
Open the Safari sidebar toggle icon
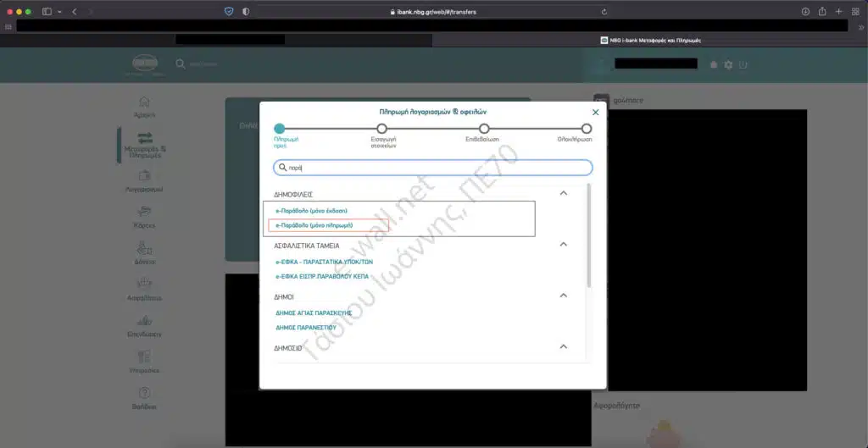[x=47, y=12]
